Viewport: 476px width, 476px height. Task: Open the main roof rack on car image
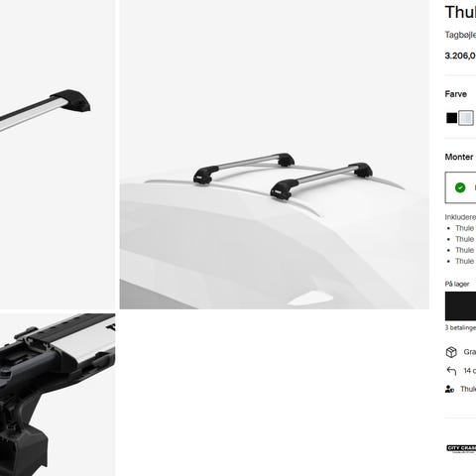click(x=275, y=155)
